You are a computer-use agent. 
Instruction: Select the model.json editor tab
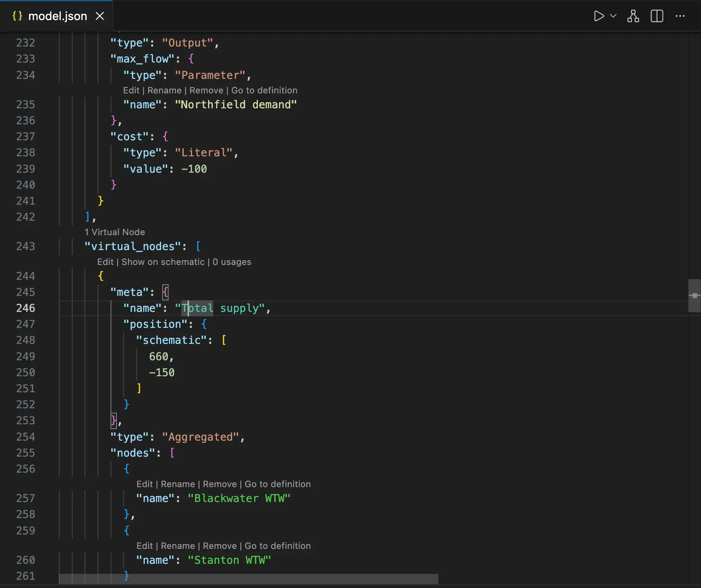pyautogui.click(x=56, y=16)
